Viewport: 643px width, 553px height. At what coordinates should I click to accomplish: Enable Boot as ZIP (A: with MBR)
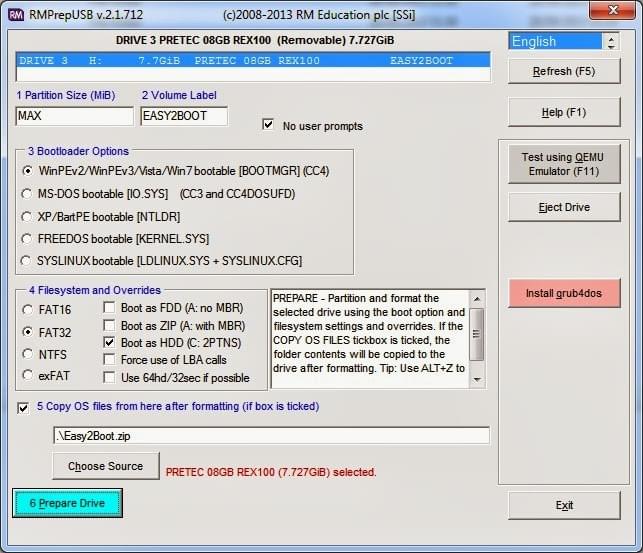tap(109, 325)
